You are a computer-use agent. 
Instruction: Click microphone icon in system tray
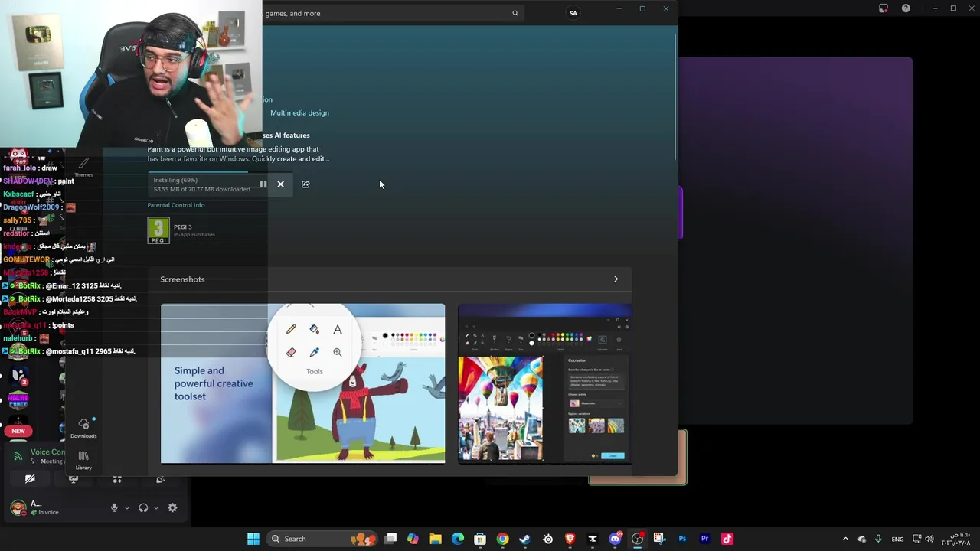[878, 539]
